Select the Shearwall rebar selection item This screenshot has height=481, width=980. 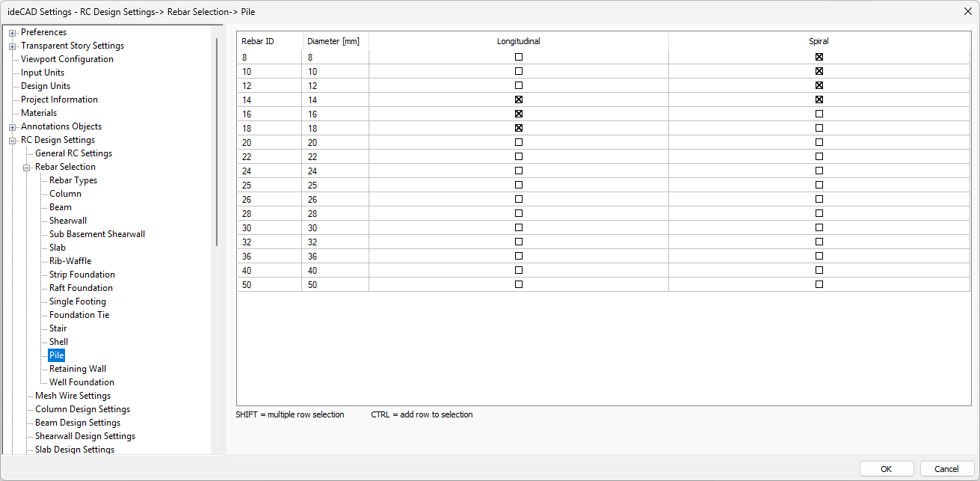point(68,221)
